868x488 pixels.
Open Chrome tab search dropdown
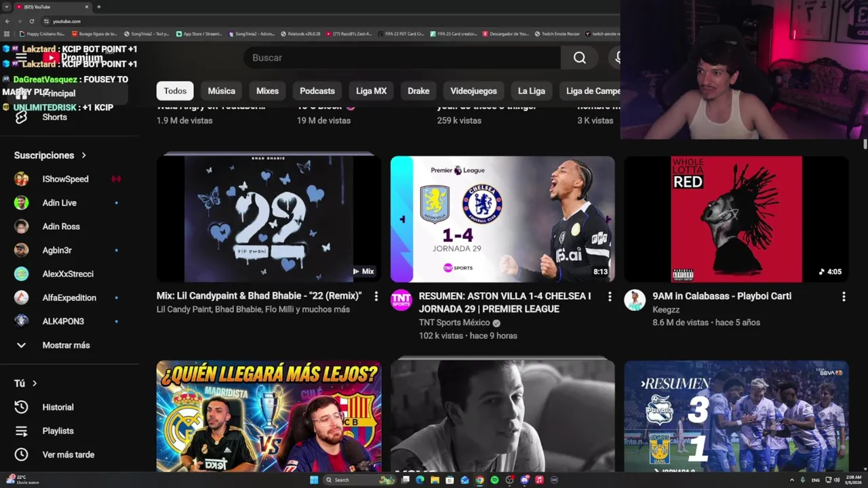point(7,7)
